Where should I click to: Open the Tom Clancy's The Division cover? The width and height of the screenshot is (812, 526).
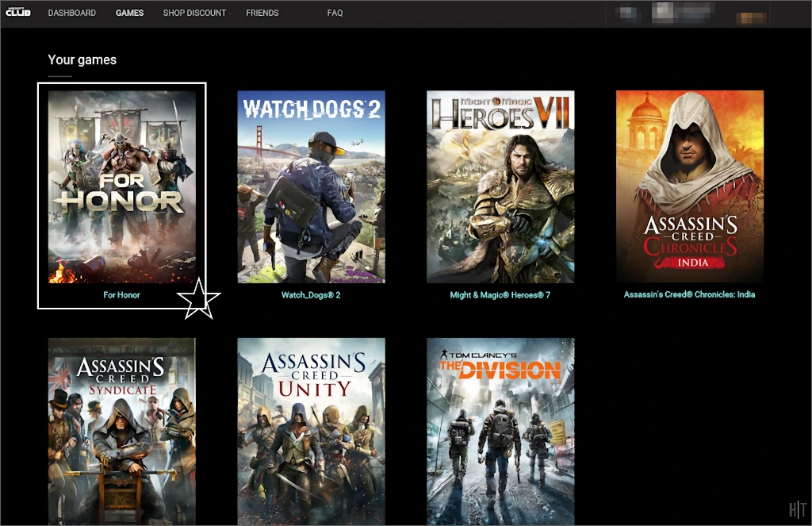click(501, 432)
